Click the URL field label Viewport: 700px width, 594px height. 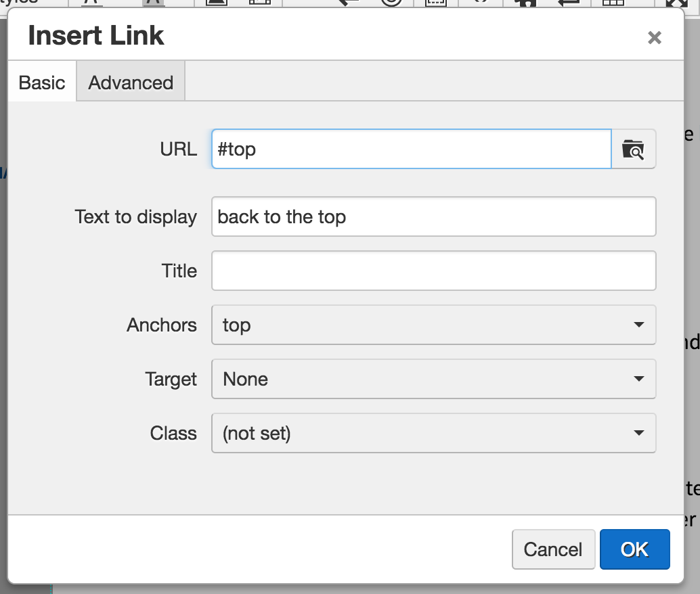(x=179, y=149)
